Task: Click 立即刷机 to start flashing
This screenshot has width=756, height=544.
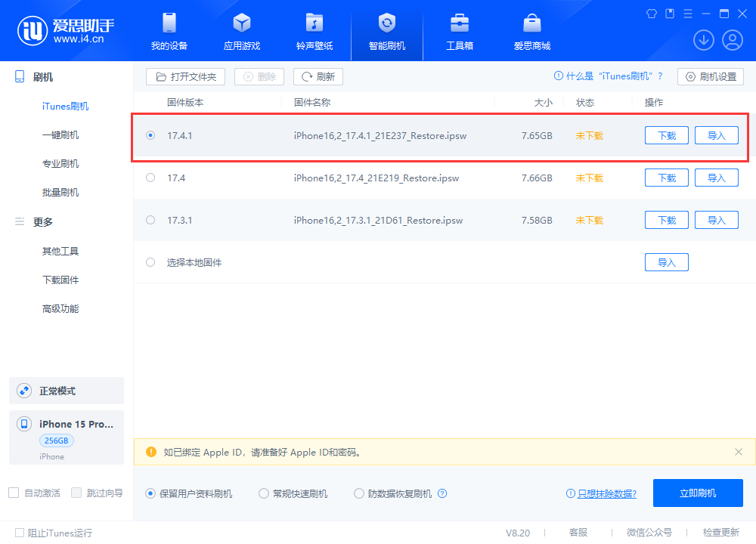Action: click(697, 493)
